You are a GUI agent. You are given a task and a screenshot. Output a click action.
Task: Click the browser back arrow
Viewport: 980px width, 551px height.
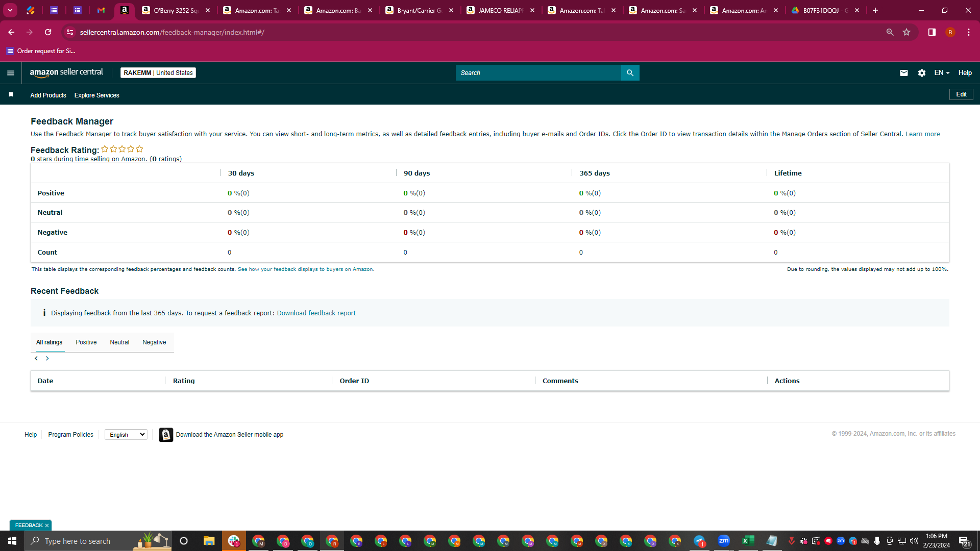(11, 32)
